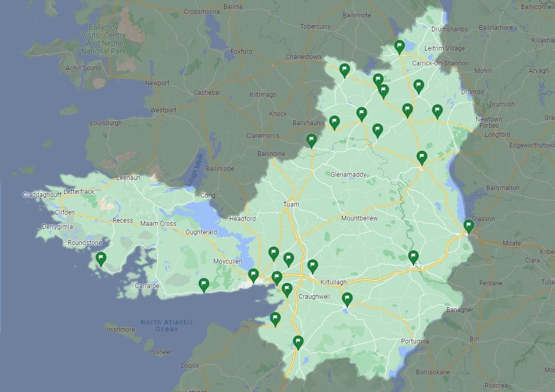Viewport: 555px width, 392px height.
Task: Open the coastal flag marker east of Carraroe
Action: (x=204, y=284)
